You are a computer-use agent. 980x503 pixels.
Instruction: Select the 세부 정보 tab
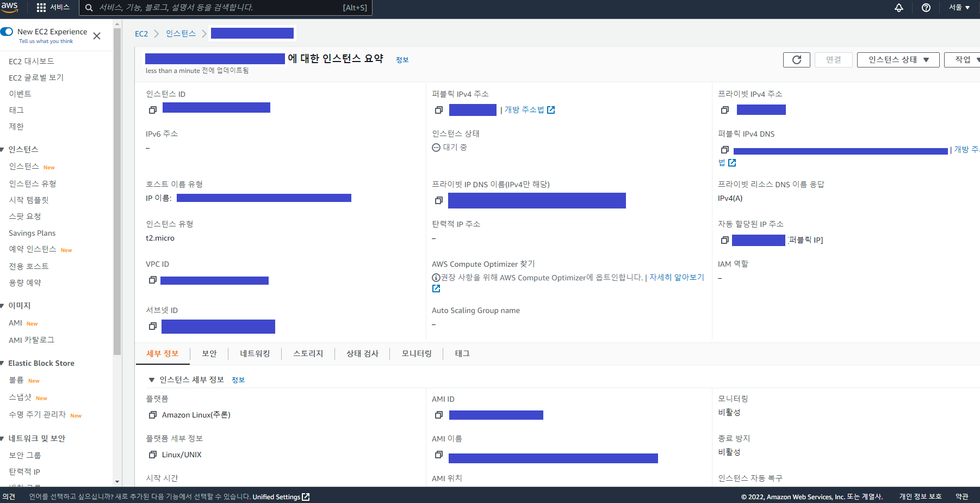(x=163, y=353)
